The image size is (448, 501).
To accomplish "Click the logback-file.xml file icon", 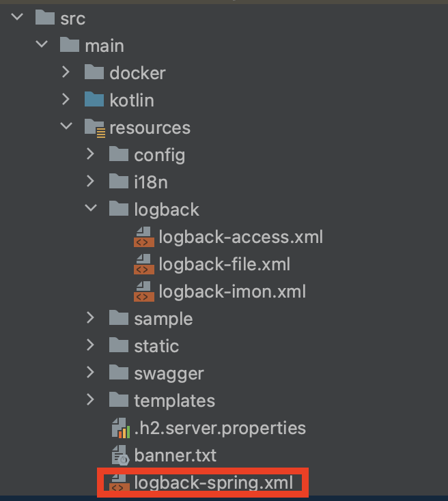I will [144, 264].
